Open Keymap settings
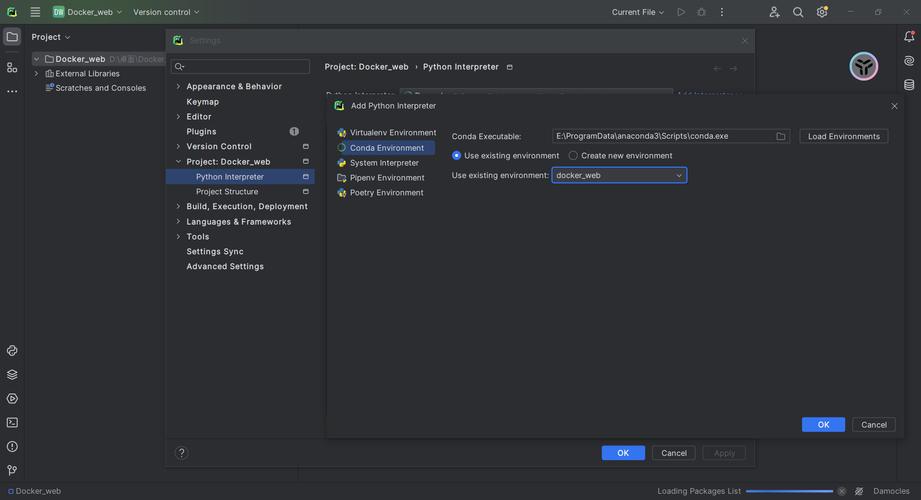Image resolution: width=921 pixels, height=500 pixels. [x=202, y=102]
